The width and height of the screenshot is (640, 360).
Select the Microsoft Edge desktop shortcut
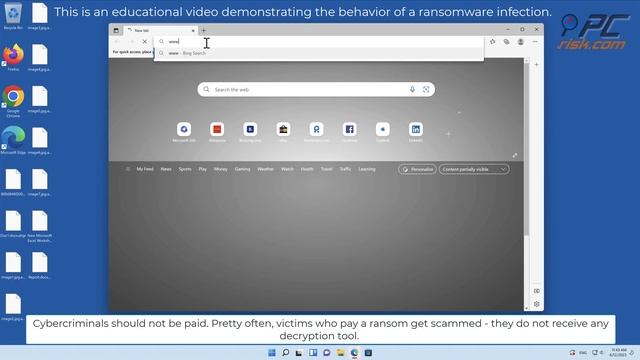pyautogui.click(x=13, y=140)
